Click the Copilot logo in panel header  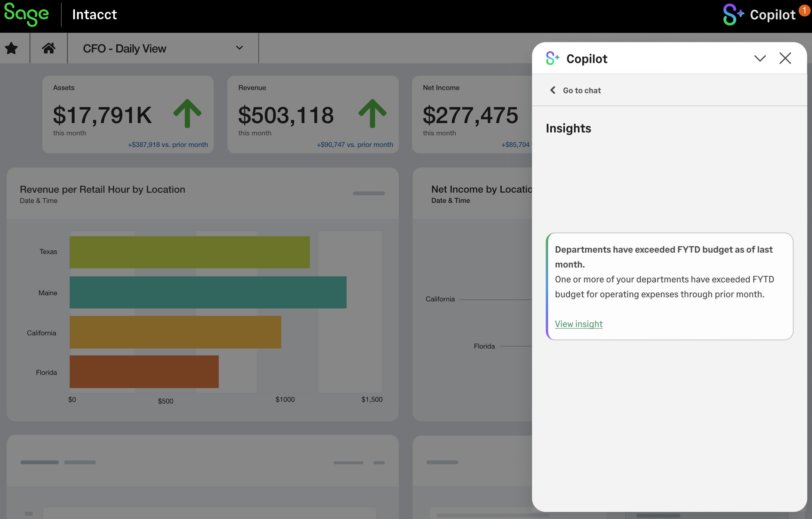[x=552, y=58]
